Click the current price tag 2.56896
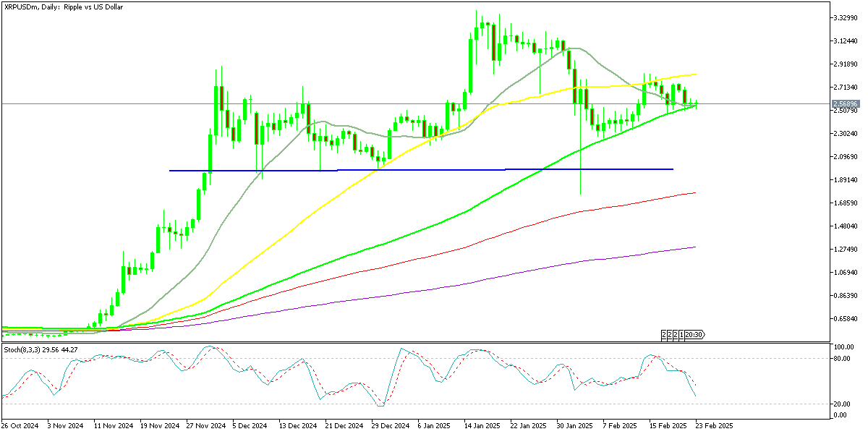 846,102
